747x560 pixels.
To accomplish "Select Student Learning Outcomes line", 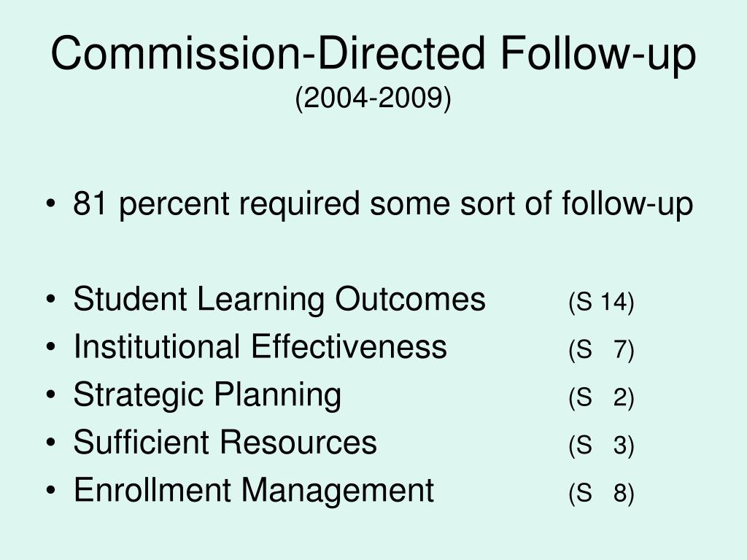I will tap(279, 299).
